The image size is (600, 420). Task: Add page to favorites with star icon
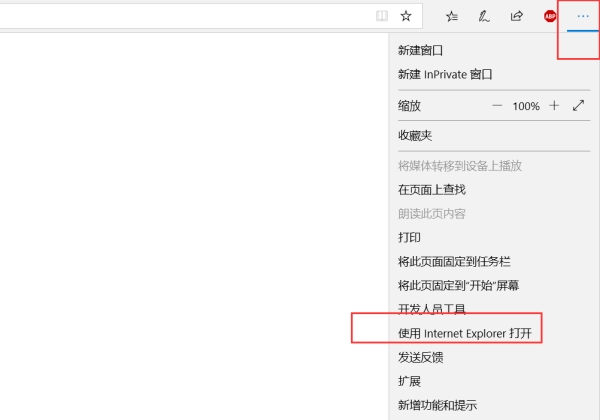pos(406,16)
